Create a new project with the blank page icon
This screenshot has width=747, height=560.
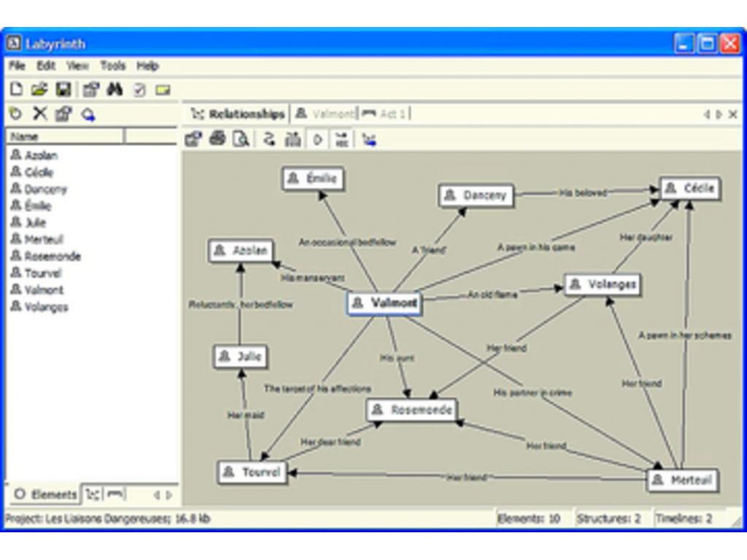pyautogui.click(x=17, y=89)
